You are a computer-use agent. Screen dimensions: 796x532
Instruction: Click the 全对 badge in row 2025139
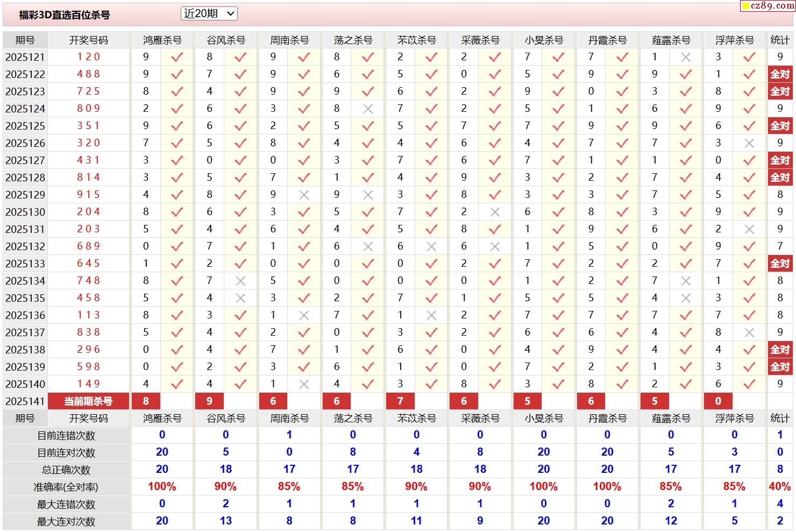[x=780, y=367]
